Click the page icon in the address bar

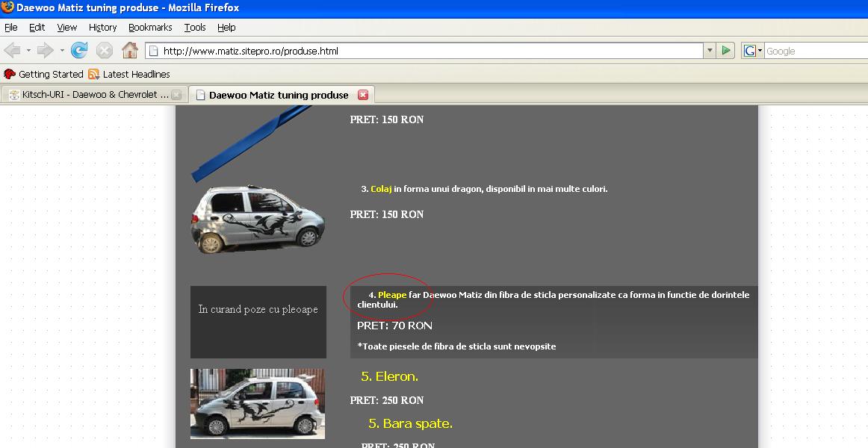click(x=154, y=51)
